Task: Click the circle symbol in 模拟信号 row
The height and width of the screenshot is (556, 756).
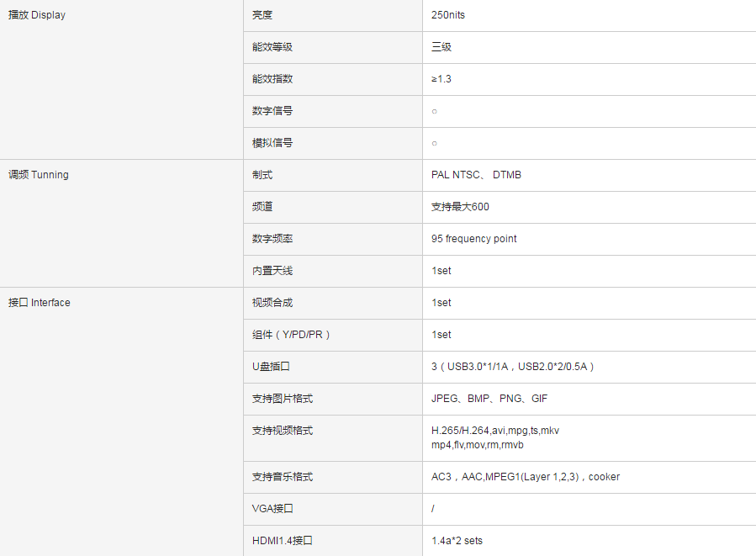Action: point(434,143)
